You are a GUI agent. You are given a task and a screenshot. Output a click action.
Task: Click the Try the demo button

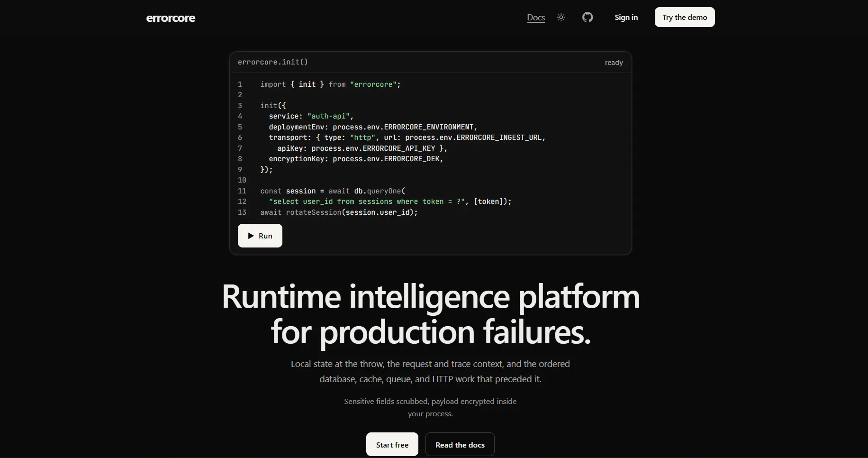point(685,17)
